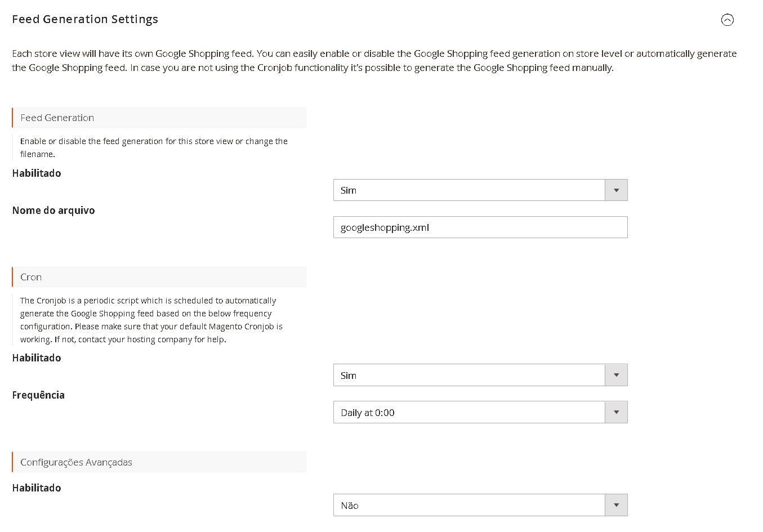Open the dropdown showing 'Não'
The height and width of the screenshot is (532, 763).
[x=468, y=506]
